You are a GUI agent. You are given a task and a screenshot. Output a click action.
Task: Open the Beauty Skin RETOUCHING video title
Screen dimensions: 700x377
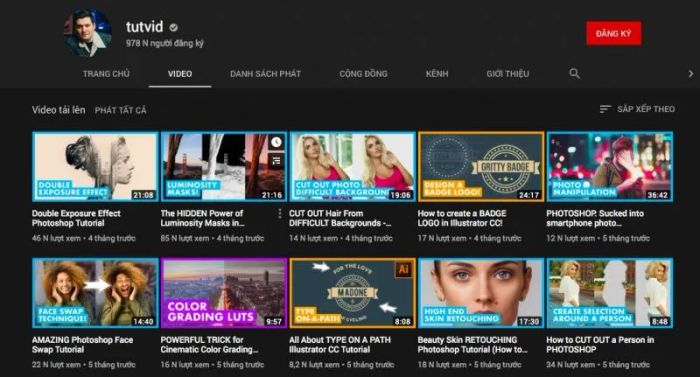(x=472, y=344)
